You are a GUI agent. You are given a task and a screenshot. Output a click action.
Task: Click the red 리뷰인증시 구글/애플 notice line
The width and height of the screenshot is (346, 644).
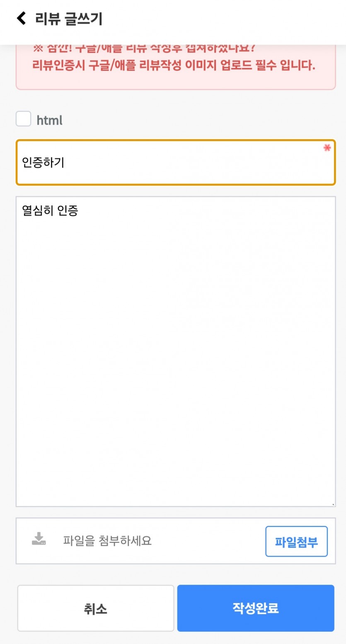[x=174, y=66]
